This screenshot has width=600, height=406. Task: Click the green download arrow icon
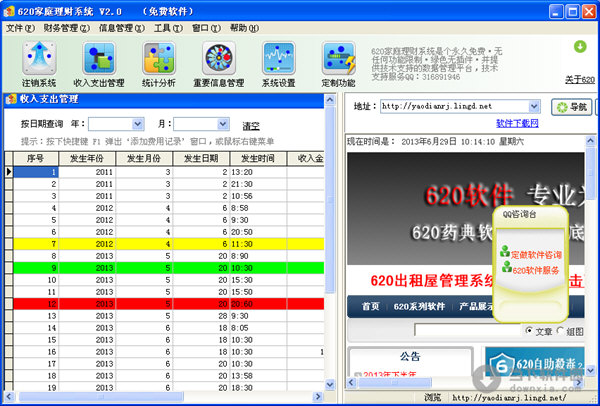pyautogui.click(x=580, y=47)
